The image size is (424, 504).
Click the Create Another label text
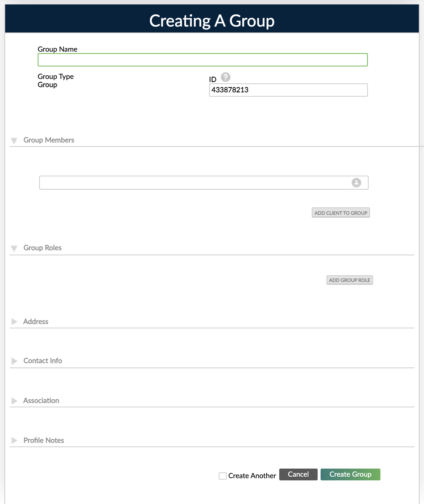pos(252,476)
